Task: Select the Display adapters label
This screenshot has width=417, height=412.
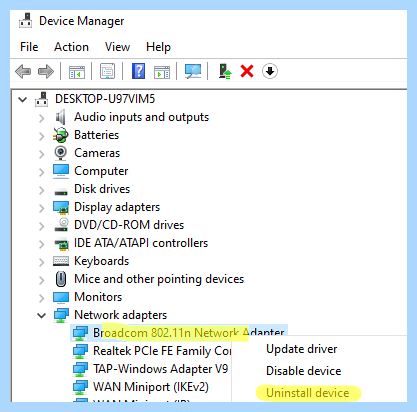Action: [117, 207]
